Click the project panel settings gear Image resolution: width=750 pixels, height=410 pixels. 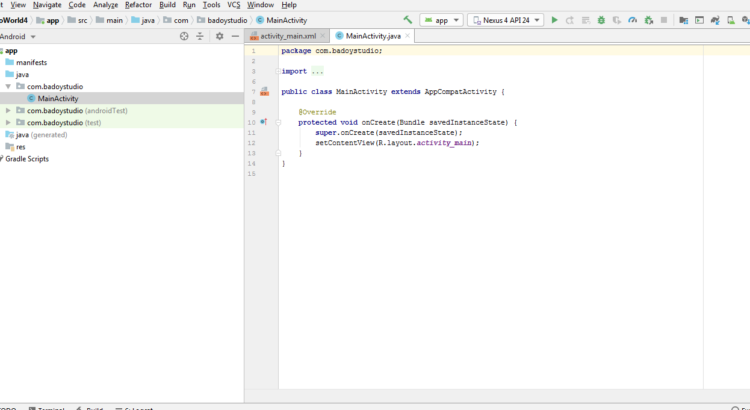(x=219, y=36)
